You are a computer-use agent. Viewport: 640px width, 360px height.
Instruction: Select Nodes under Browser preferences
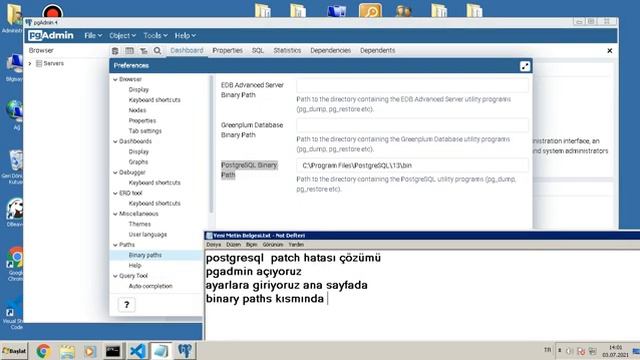pos(137,110)
